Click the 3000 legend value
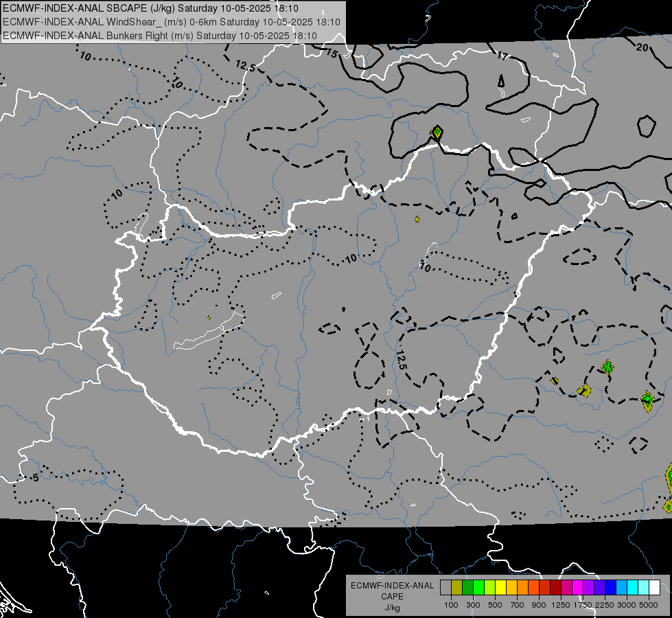The height and width of the screenshot is (618, 672). point(627,605)
